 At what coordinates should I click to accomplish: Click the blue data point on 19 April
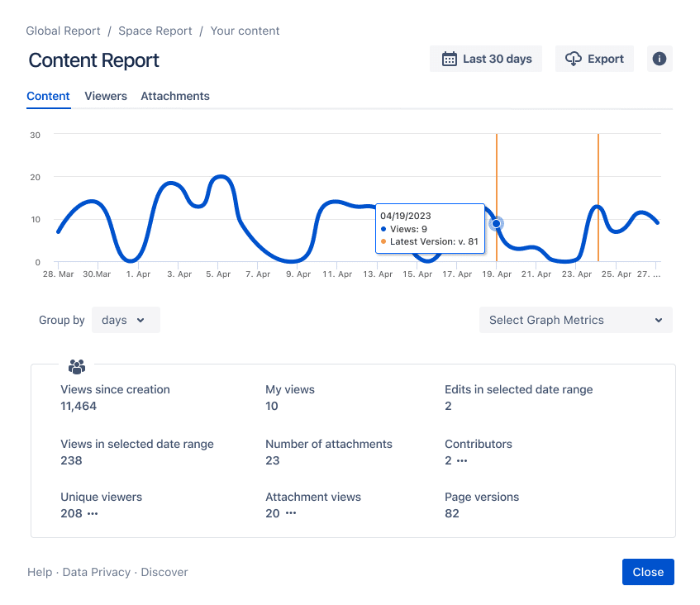[496, 223]
